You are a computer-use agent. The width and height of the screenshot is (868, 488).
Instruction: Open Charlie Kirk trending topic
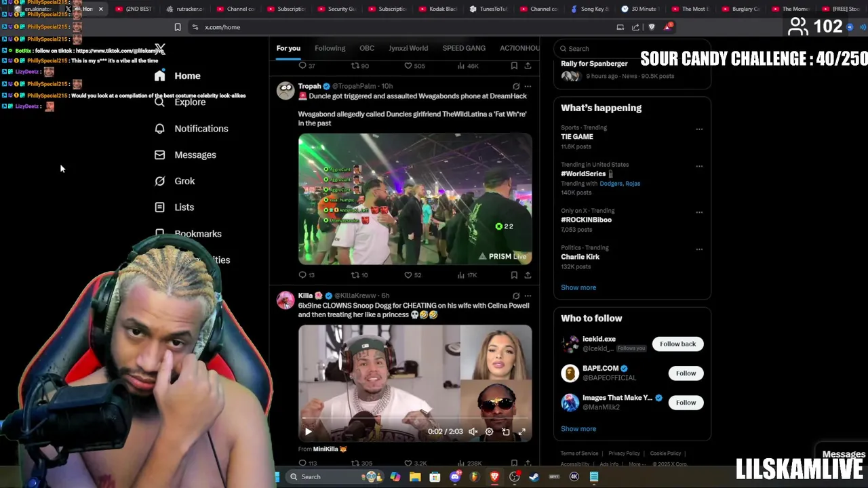coord(580,257)
